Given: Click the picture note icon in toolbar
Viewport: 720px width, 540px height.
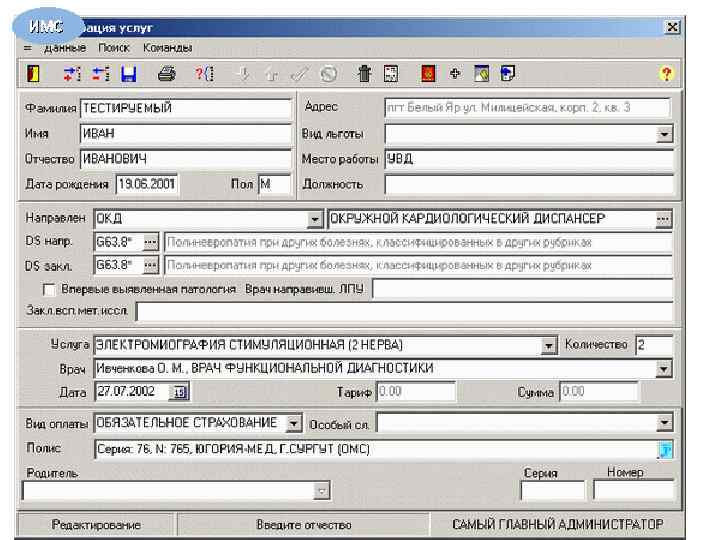Looking at the screenshot, I should click(481, 73).
